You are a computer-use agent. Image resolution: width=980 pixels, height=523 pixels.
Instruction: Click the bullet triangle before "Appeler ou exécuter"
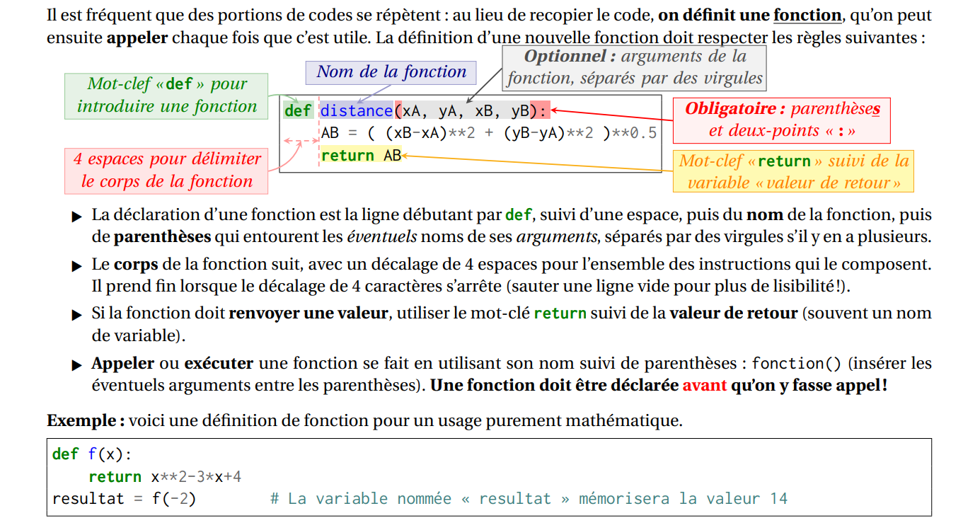77,366
